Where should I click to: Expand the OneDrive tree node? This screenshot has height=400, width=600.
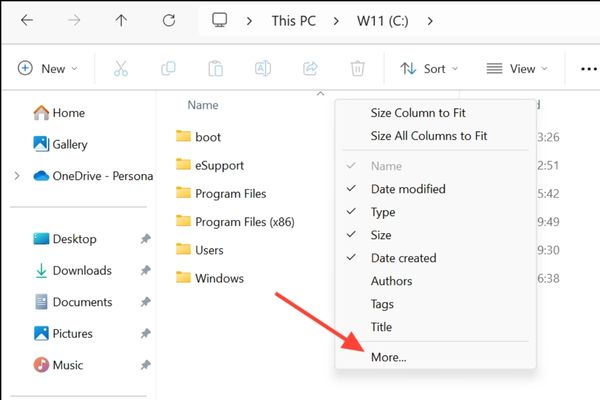pos(16,176)
